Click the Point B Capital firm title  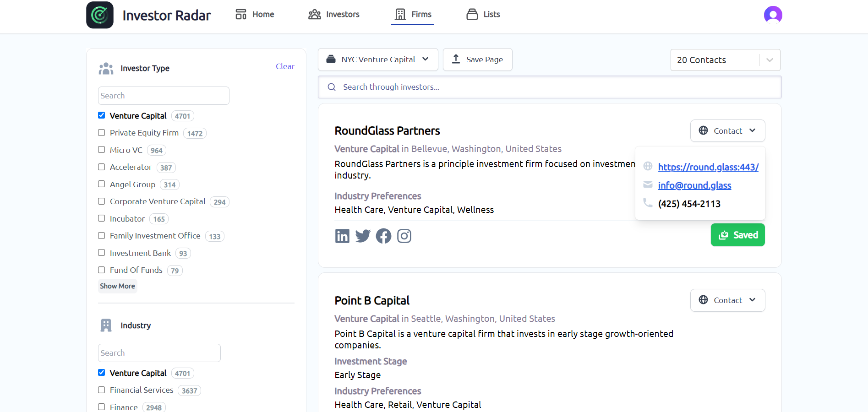pyautogui.click(x=372, y=301)
